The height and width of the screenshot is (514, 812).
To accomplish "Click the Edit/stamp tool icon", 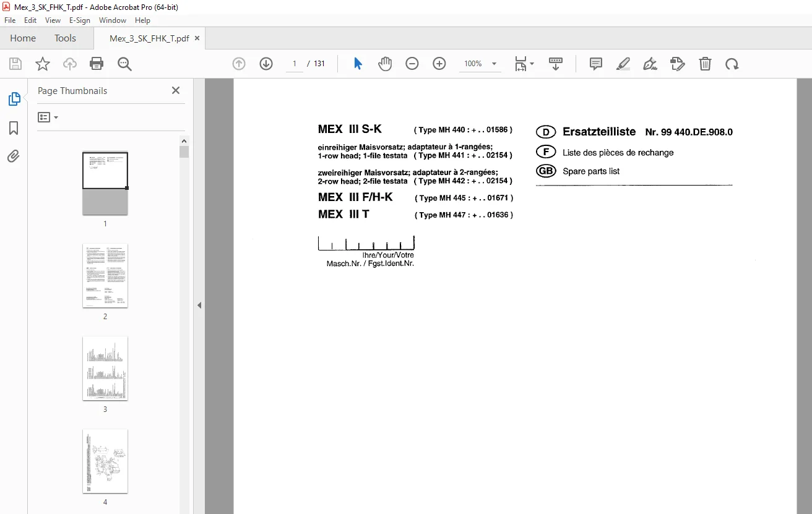I will coord(677,64).
